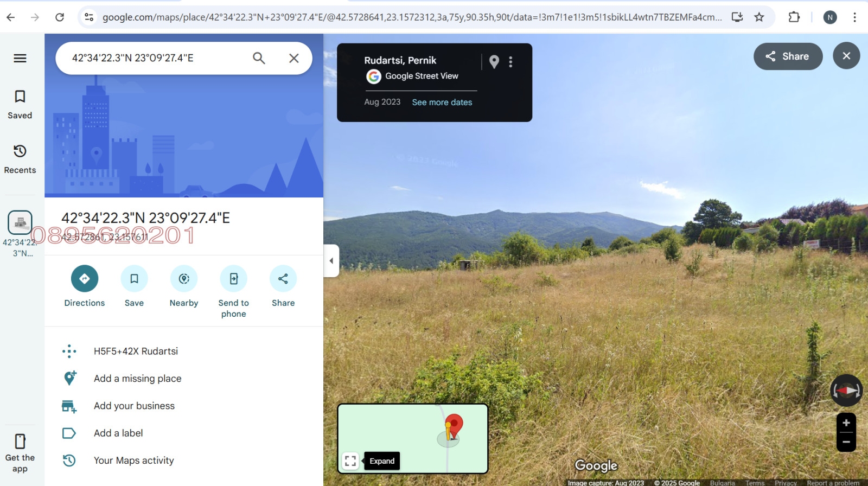The image size is (868, 486).
Task: Select Add a missing place
Action: [x=137, y=379]
